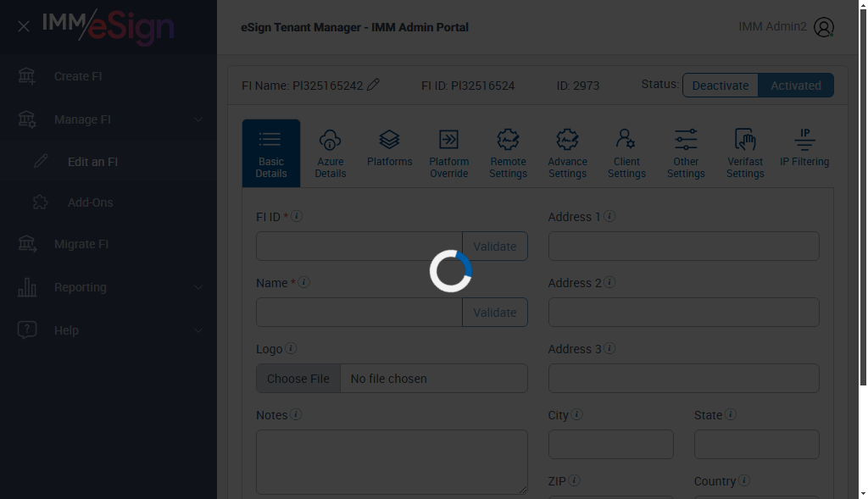Click Validate next to Name field
The width and height of the screenshot is (868, 499).
click(x=495, y=312)
